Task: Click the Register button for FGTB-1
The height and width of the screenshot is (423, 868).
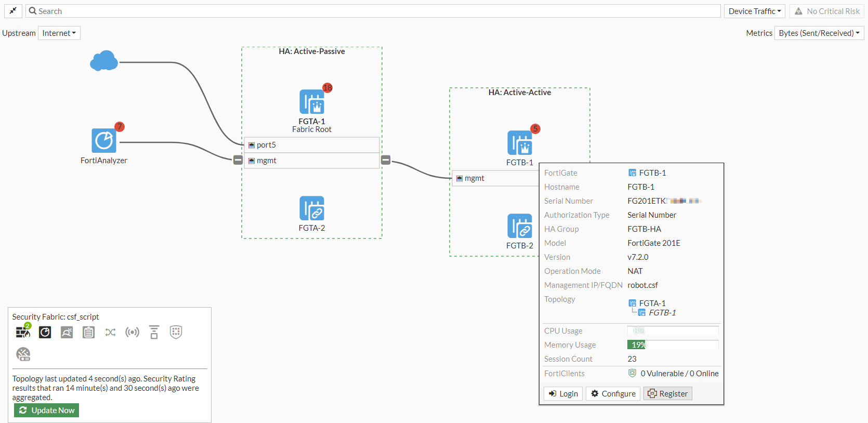Action: click(668, 394)
